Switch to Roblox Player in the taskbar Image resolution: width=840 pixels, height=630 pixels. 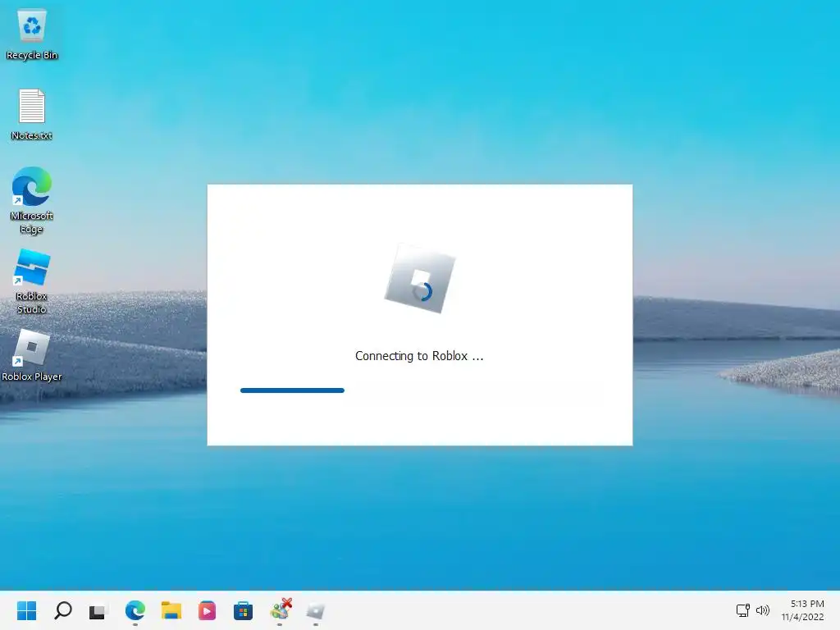coord(316,610)
